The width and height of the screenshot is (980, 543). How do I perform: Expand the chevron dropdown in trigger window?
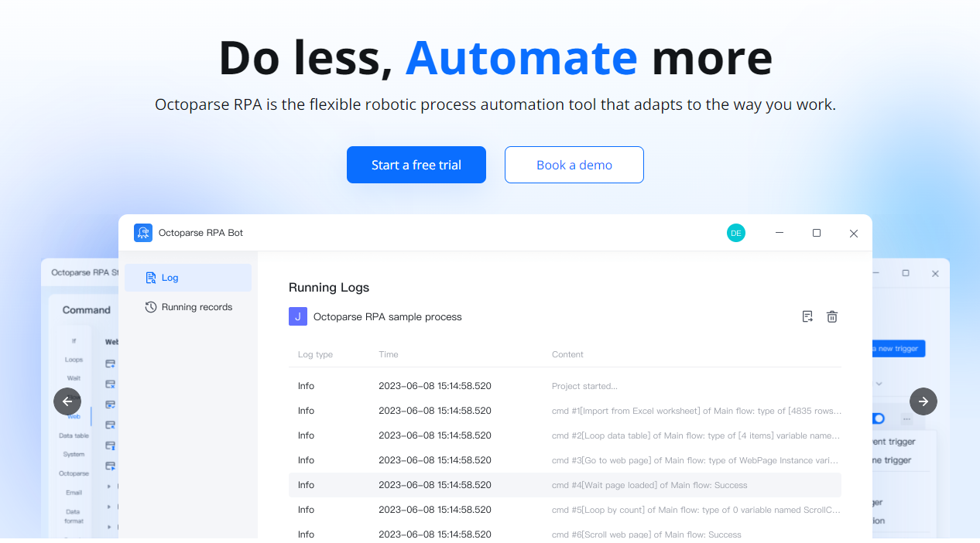tap(879, 384)
